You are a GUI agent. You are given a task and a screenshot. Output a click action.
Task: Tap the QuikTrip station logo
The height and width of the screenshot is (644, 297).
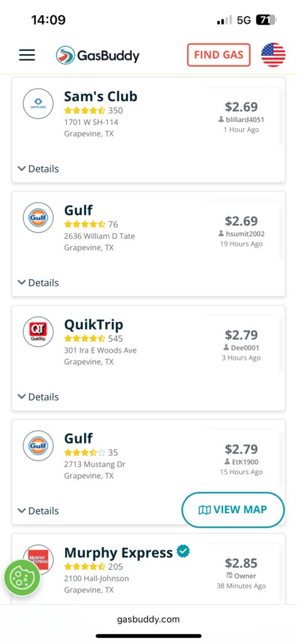(38, 332)
